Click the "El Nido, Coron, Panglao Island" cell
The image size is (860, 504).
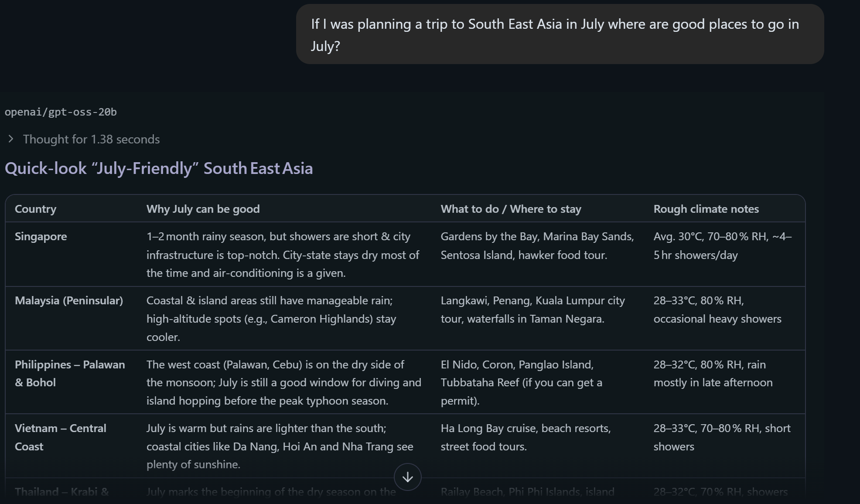(521, 382)
